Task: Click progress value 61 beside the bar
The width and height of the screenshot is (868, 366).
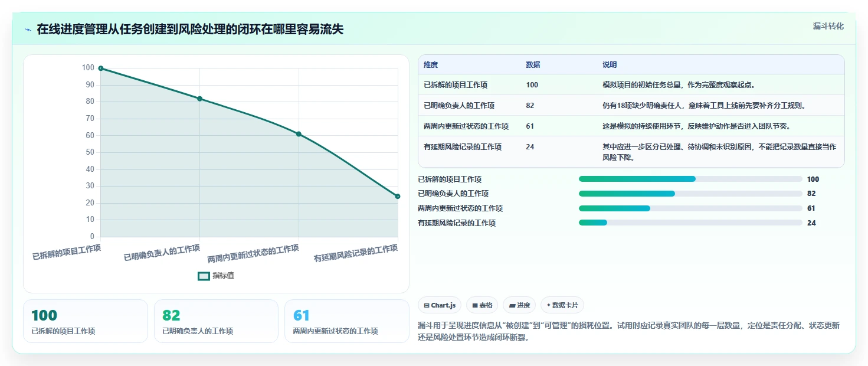Action: click(x=811, y=208)
